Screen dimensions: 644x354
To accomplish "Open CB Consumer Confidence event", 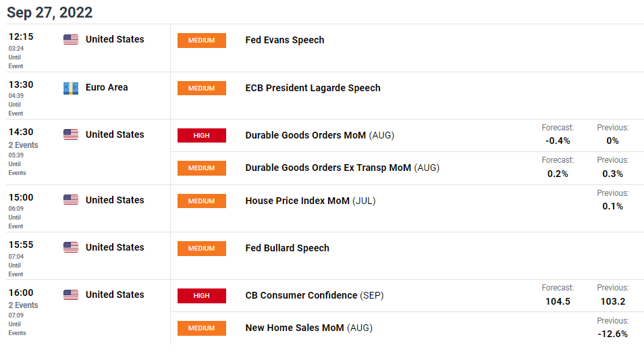I will coord(314,295).
